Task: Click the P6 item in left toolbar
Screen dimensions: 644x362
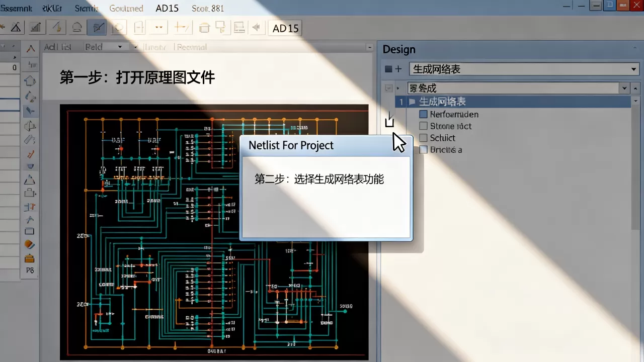Action: tap(30, 270)
